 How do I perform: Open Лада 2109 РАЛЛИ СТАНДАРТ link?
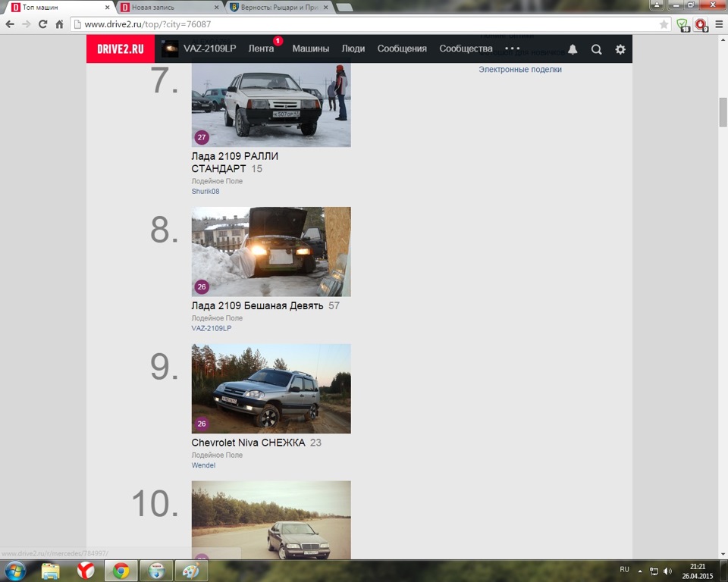(234, 162)
